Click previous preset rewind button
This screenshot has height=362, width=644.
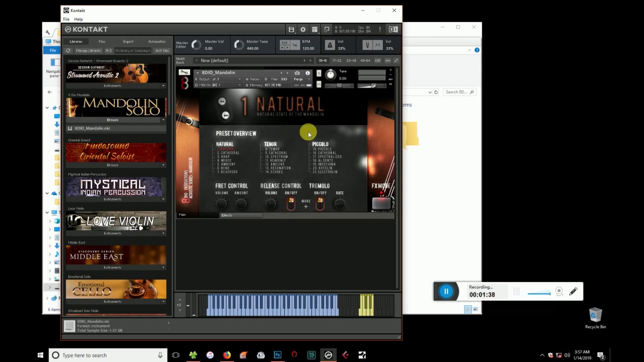[x=222, y=102]
